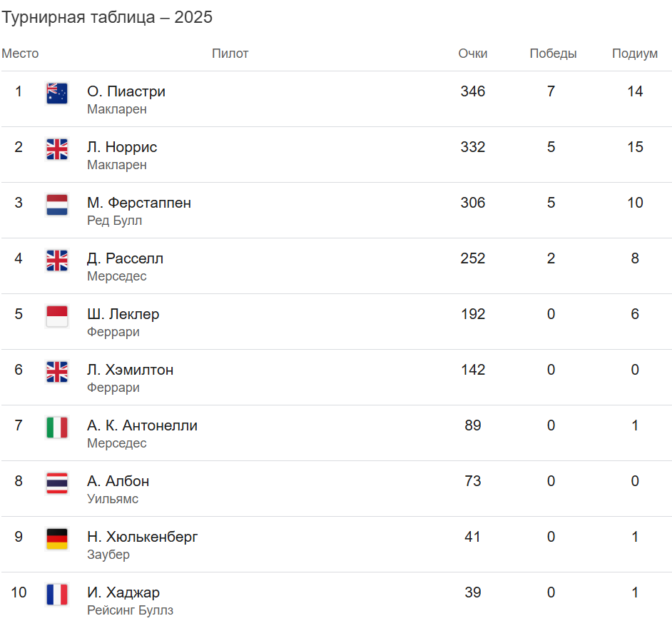Click the Australian flag next to Piastri

[x=57, y=94]
